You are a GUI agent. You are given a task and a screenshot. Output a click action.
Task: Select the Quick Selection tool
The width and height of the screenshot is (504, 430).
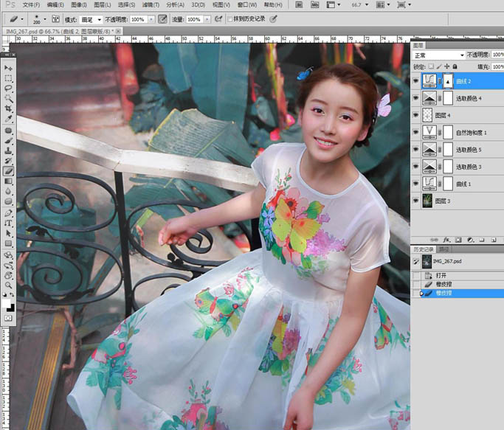pos(8,98)
